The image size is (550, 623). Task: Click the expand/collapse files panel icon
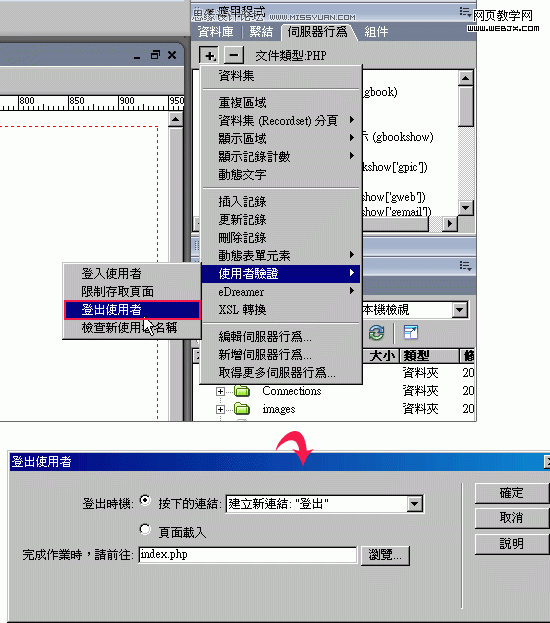click(x=411, y=332)
